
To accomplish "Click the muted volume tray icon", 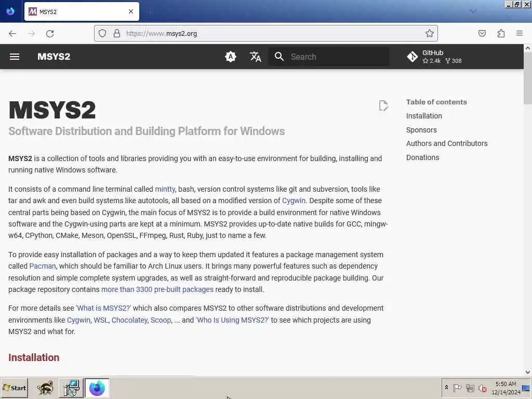I will click(x=482, y=388).
